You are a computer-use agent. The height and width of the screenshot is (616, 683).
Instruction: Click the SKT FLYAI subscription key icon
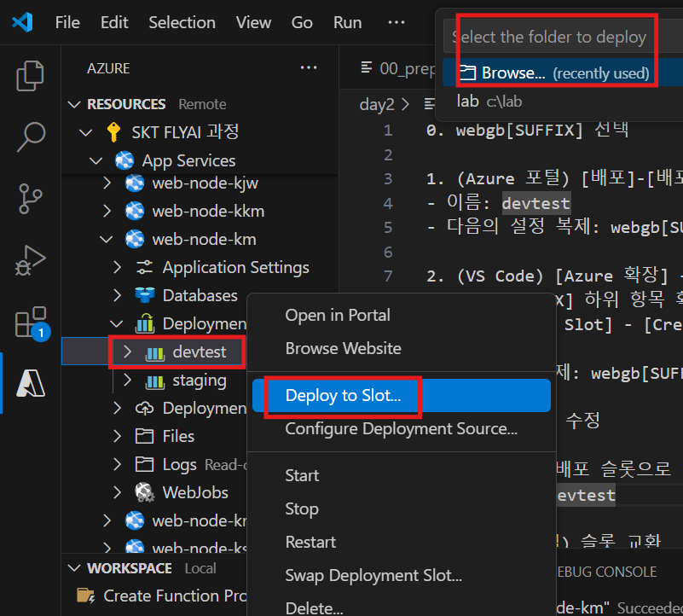tap(113, 132)
